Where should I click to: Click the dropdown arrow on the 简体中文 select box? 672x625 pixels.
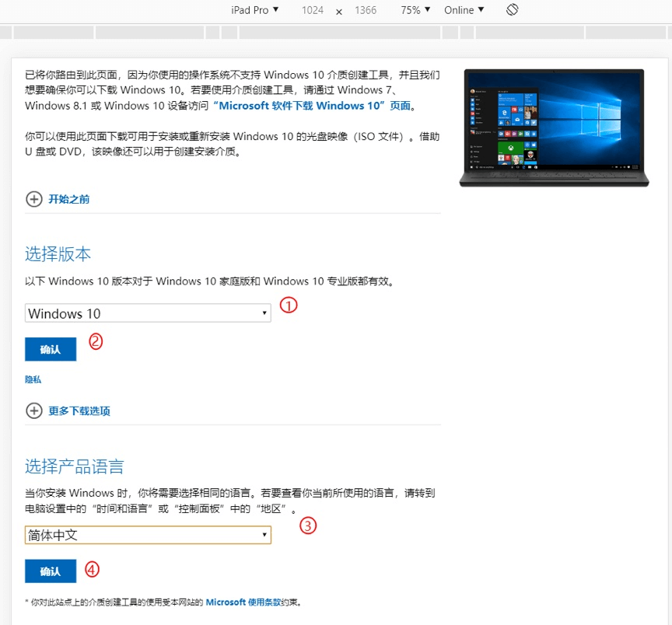[x=264, y=535]
